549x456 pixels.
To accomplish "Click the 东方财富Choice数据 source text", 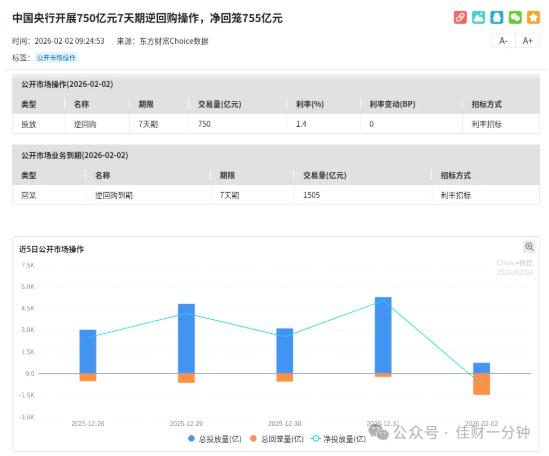I will click(x=174, y=41).
